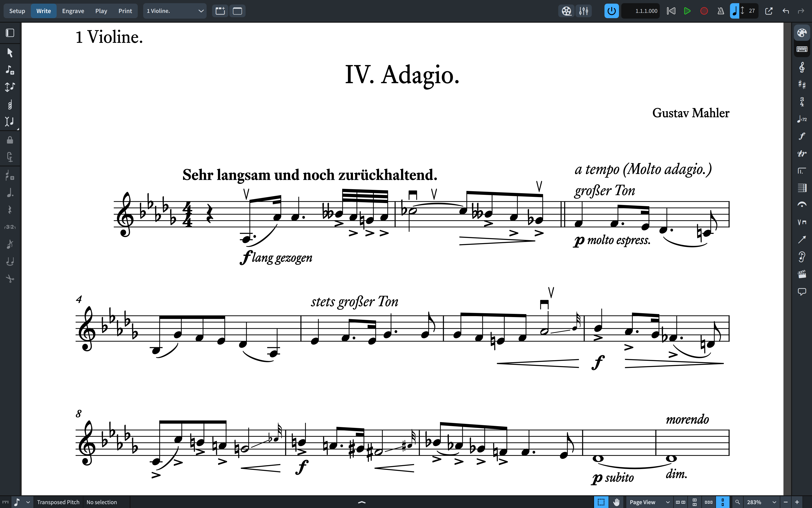Switch to Write mode

pos(44,11)
